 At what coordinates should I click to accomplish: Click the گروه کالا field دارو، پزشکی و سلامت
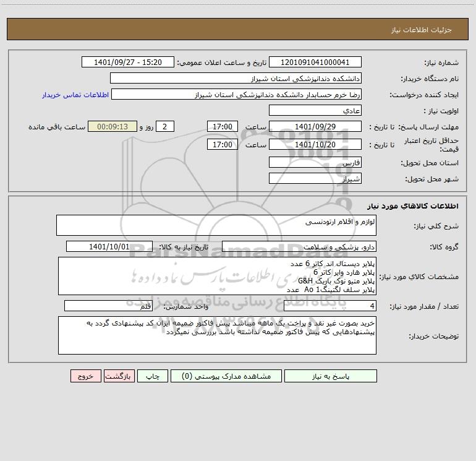click(x=299, y=246)
